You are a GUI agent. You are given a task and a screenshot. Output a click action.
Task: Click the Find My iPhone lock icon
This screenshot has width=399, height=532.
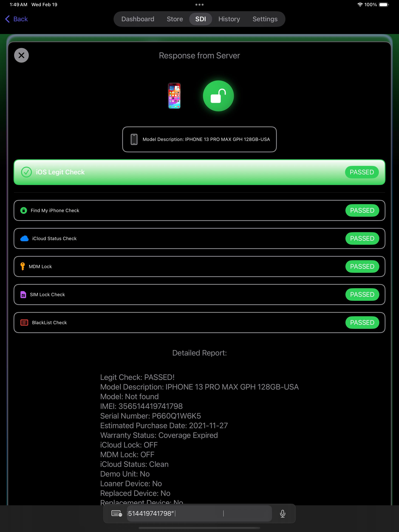tap(24, 211)
